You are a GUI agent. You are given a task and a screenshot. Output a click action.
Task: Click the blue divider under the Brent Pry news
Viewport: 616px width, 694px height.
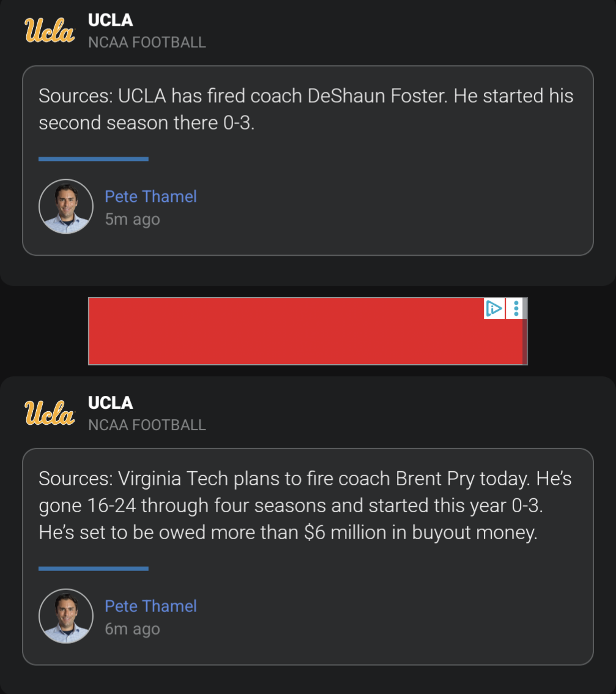click(x=93, y=569)
